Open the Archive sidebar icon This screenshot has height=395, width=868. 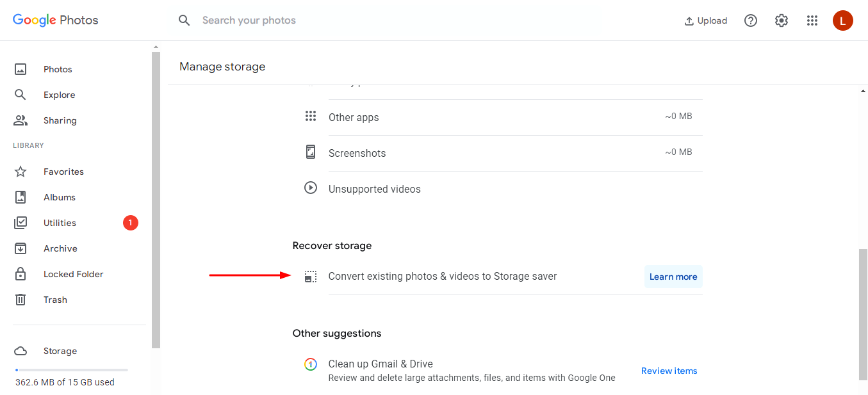tap(20, 248)
